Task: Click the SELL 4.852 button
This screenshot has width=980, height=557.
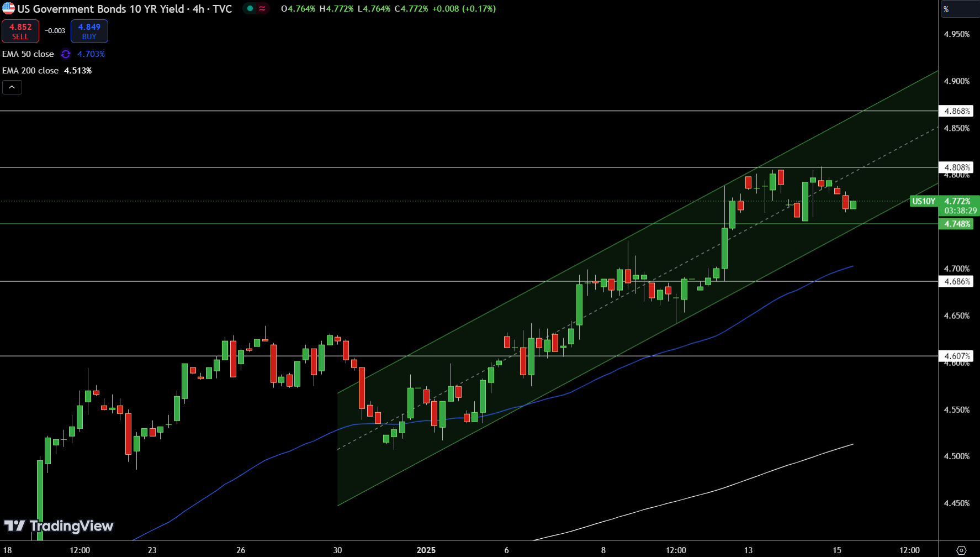Action: (x=20, y=31)
